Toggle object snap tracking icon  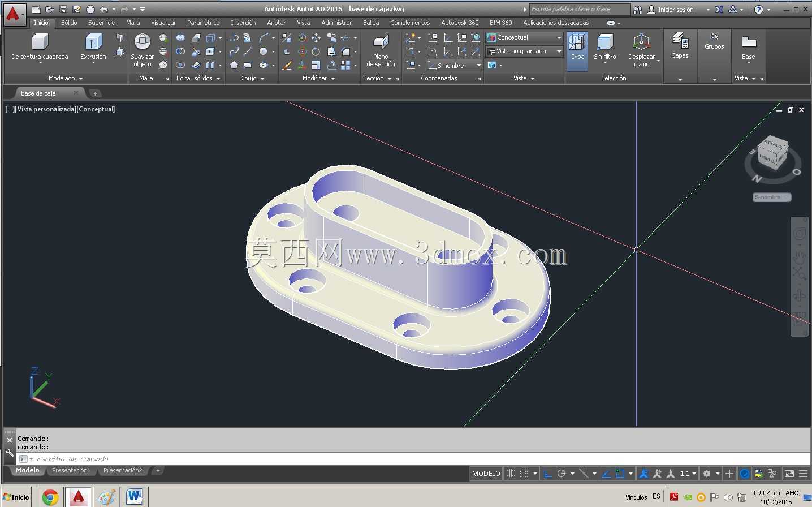pyautogui.click(x=606, y=474)
